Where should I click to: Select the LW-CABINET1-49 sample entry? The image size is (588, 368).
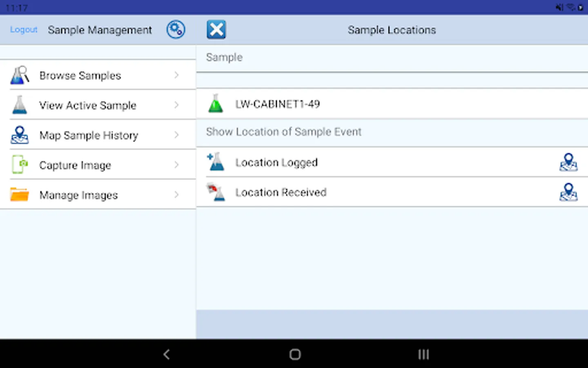[x=278, y=104]
